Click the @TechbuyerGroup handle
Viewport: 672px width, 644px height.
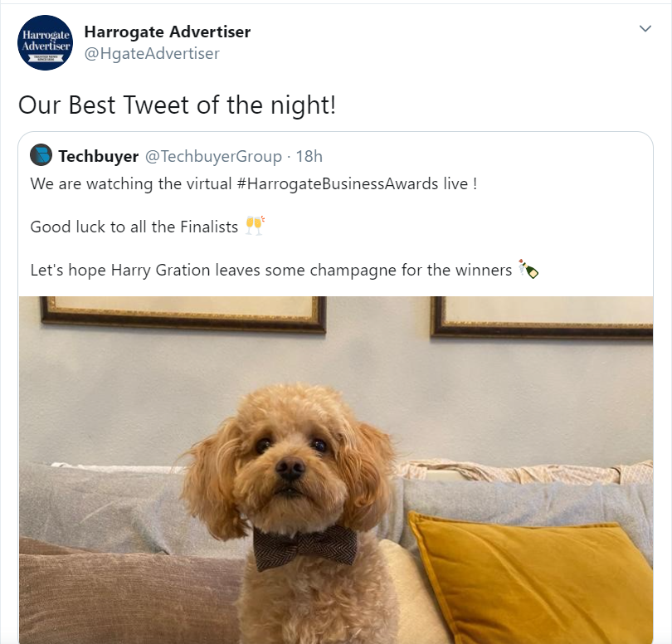point(213,157)
